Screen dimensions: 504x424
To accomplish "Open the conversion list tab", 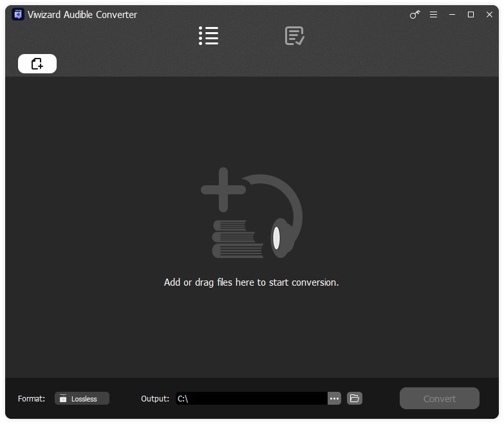I will click(209, 35).
